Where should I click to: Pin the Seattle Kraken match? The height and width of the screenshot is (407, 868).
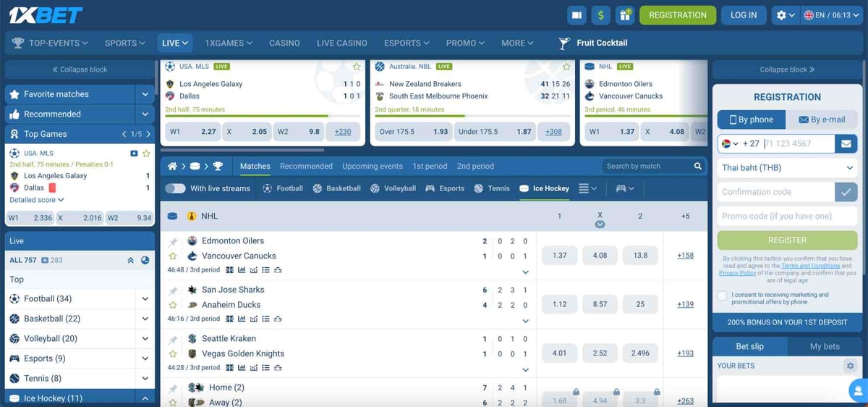click(173, 340)
